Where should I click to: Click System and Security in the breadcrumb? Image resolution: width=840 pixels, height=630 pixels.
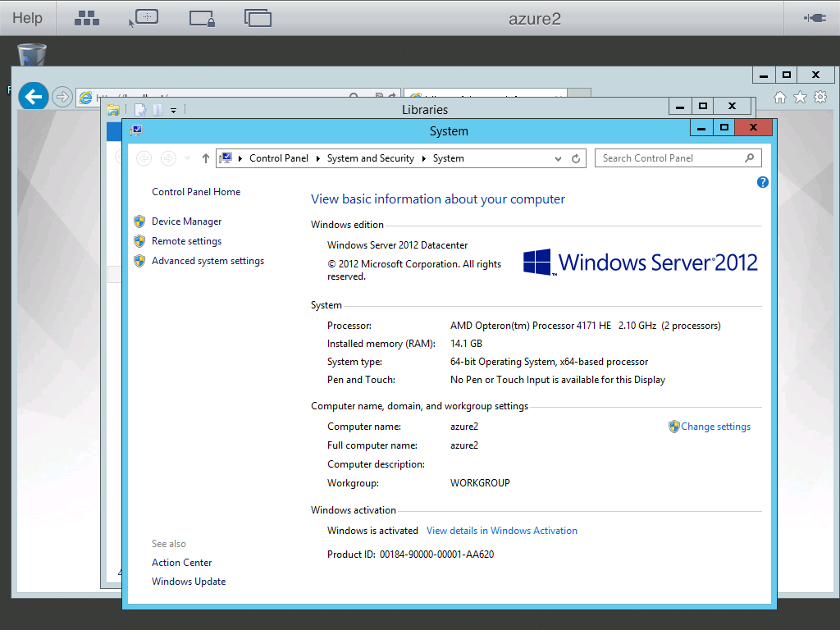[371, 158]
